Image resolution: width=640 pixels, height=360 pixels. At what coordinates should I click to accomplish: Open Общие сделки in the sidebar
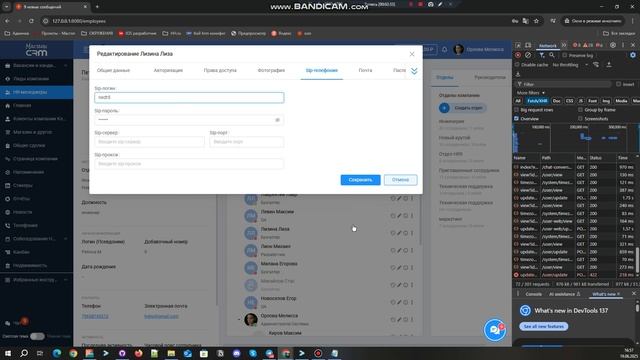(29, 145)
